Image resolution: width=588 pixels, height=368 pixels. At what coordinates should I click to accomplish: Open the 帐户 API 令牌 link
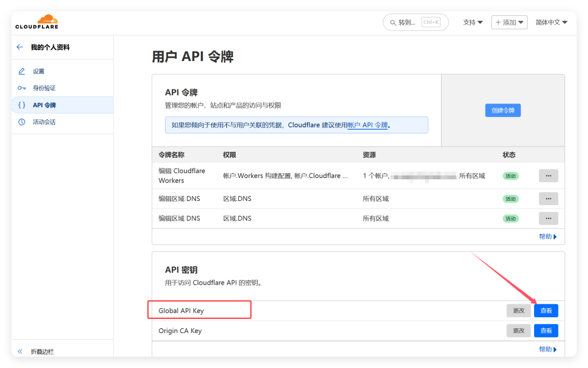367,125
